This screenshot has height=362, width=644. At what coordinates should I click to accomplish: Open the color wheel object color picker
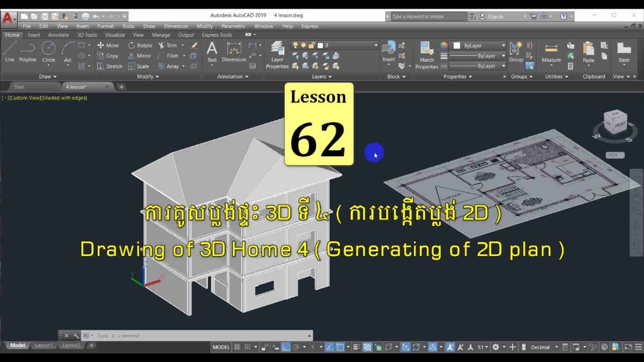[444, 45]
